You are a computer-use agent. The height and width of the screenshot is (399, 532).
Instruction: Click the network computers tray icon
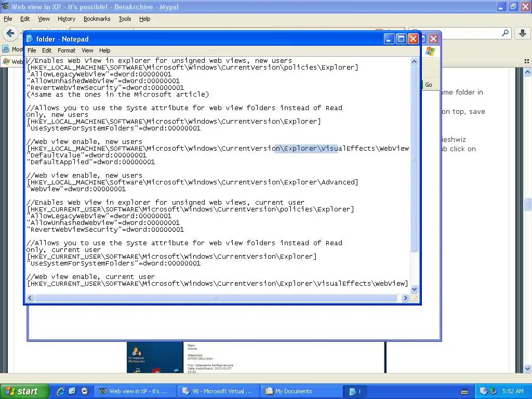click(483, 391)
